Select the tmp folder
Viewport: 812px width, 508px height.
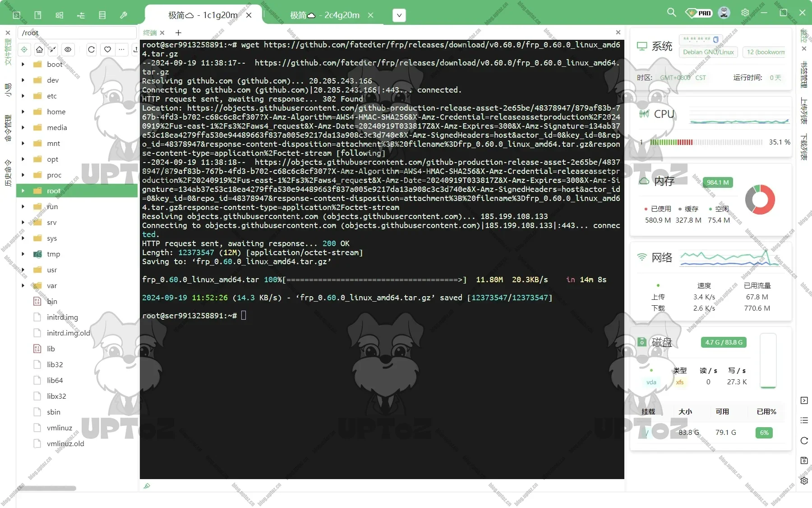(x=77, y=254)
